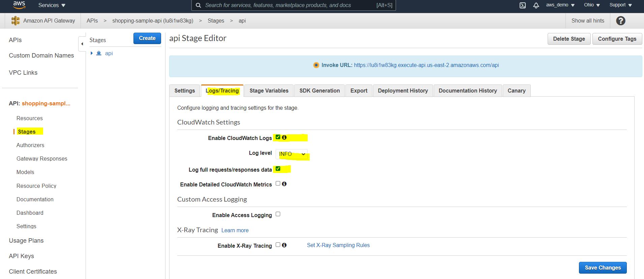Screen dimensions: 644x279
Task: Uncheck Log full requests/responses data
Action: (x=278, y=169)
